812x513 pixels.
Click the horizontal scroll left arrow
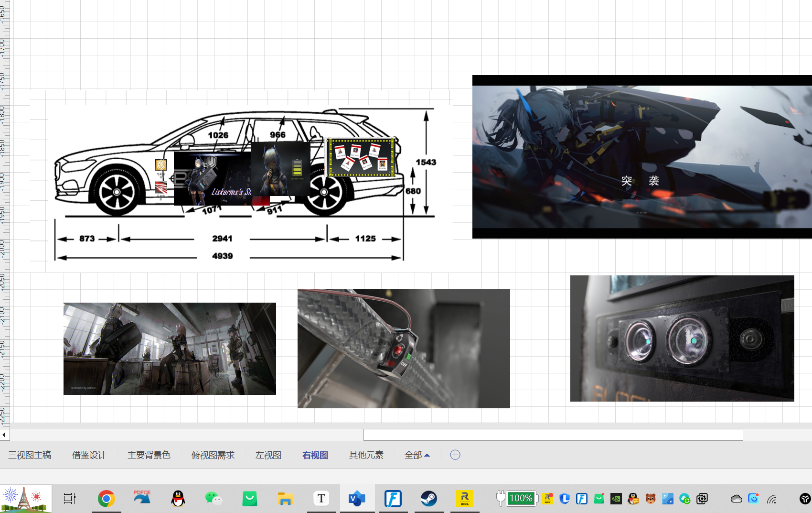pos(4,435)
